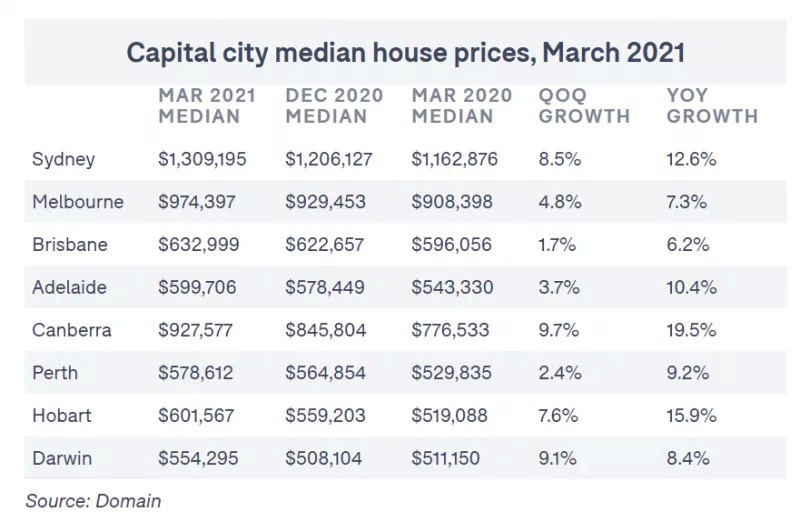The height and width of the screenshot is (522, 800).
Task: Click Sydney's $1,309,195 March 2021 median
Action: [202, 159]
